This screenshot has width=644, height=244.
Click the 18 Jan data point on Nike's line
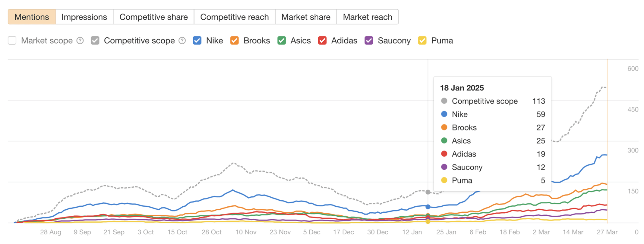click(x=428, y=207)
